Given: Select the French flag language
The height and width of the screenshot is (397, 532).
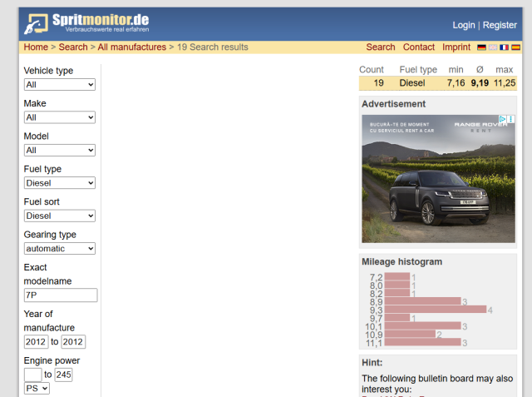Looking at the screenshot, I should (x=504, y=47).
